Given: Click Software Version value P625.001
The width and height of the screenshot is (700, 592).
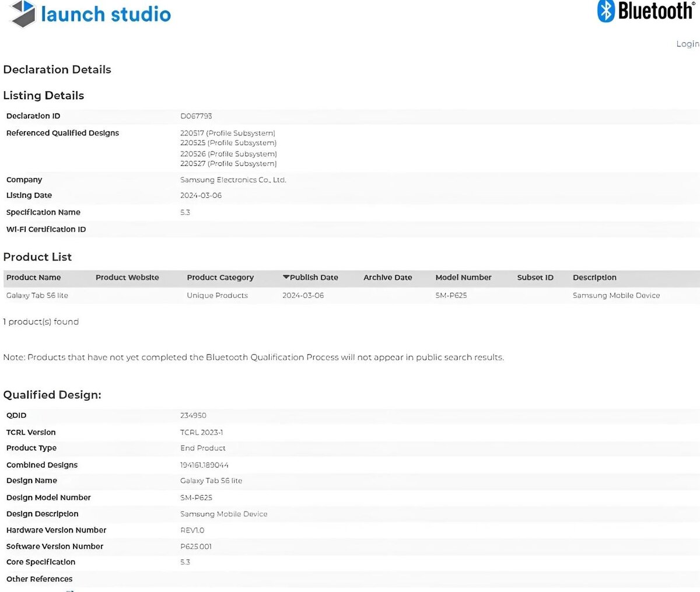Looking at the screenshot, I should pos(196,547).
